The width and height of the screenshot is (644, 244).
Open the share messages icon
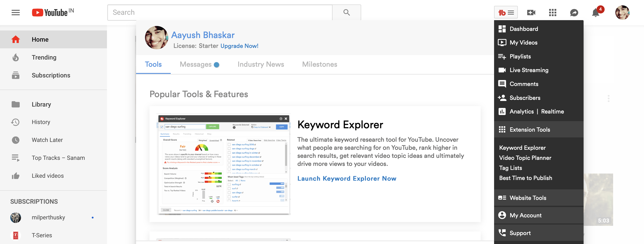pyautogui.click(x=574, y=13)
